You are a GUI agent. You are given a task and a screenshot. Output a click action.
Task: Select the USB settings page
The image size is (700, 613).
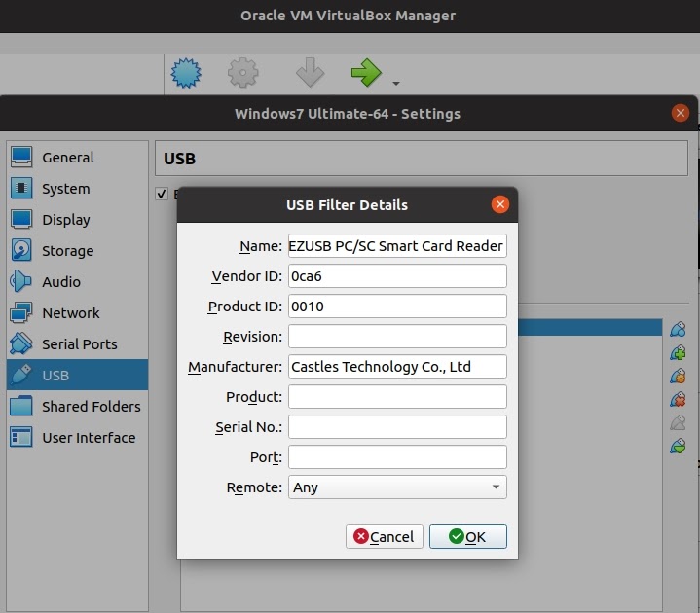click(77, 375)
